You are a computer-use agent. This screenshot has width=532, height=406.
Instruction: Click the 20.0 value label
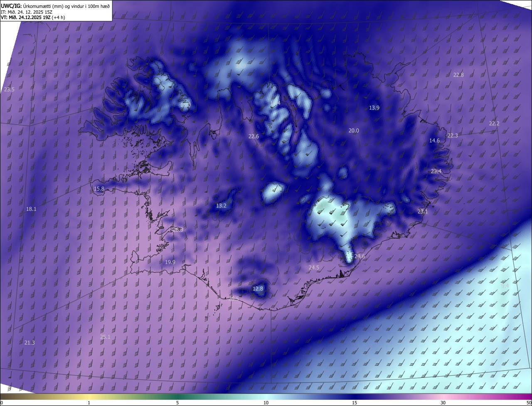tap(354, 131)
